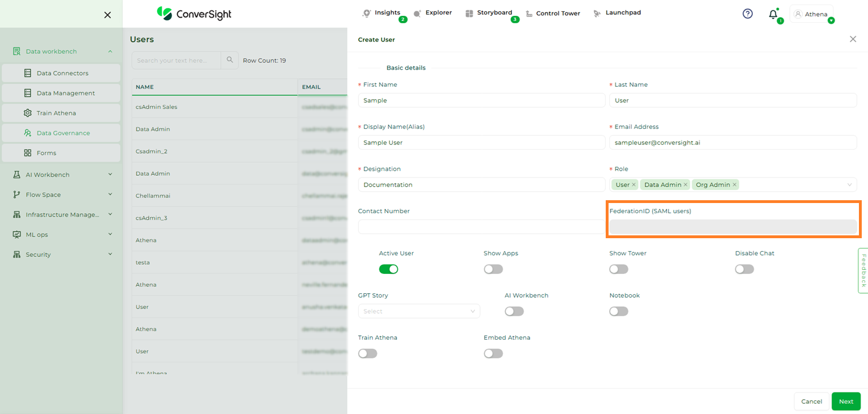868x414 pixels.
Task: Switch to the Storyboard tab
Action: click(489, 13)
